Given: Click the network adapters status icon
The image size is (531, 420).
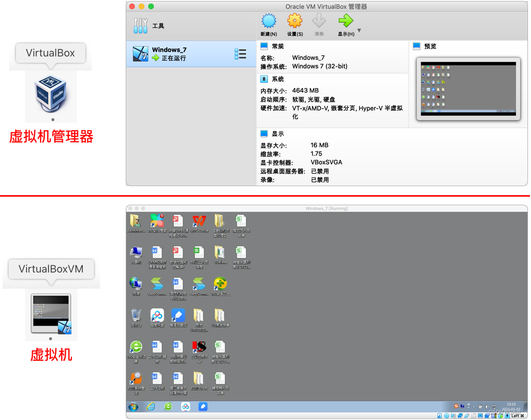Looking at the screenshot, I should [460, 415].
